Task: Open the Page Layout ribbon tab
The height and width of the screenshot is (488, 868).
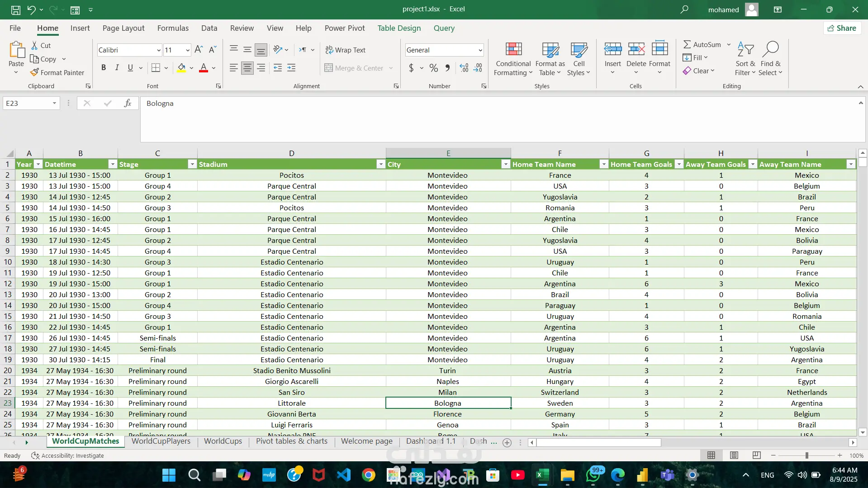Action: (123, 28)
